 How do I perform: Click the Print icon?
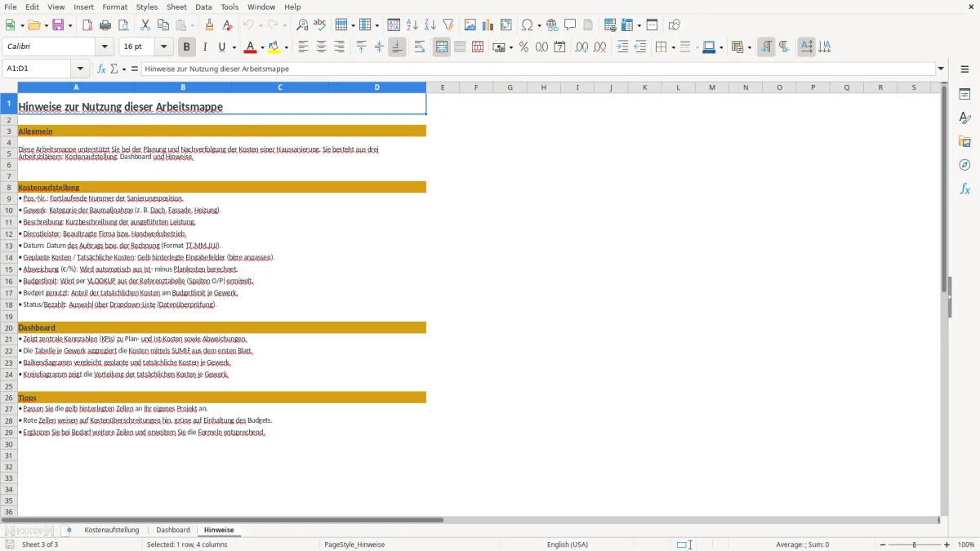click(105, 25)
